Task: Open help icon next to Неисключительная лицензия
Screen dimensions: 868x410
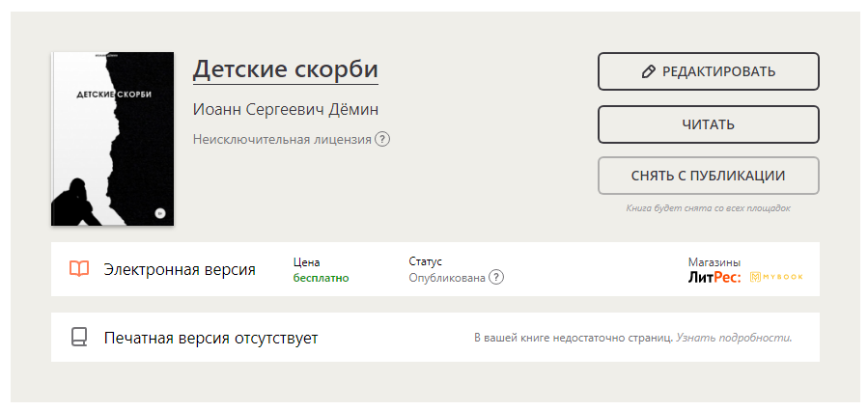Action: pyautogui.click(x=382, y=139)
